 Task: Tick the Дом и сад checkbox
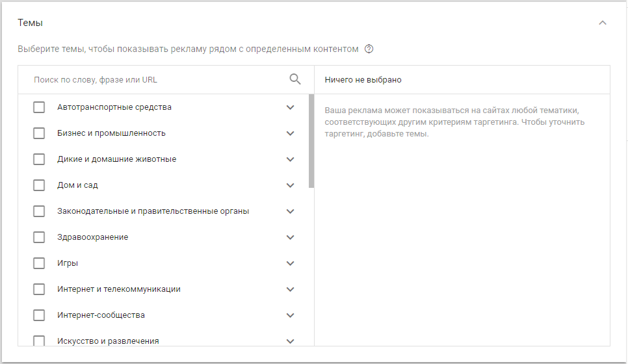tap(39, 185)
